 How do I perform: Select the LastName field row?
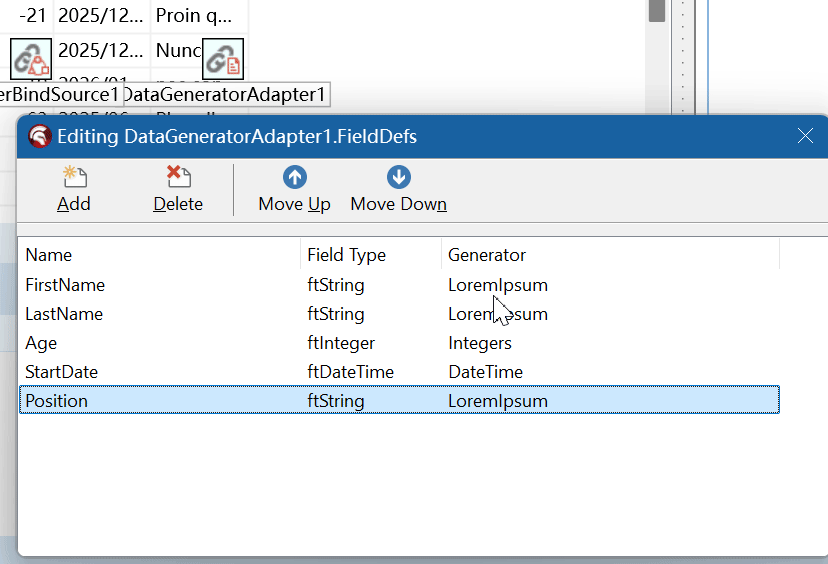(64, 314)
